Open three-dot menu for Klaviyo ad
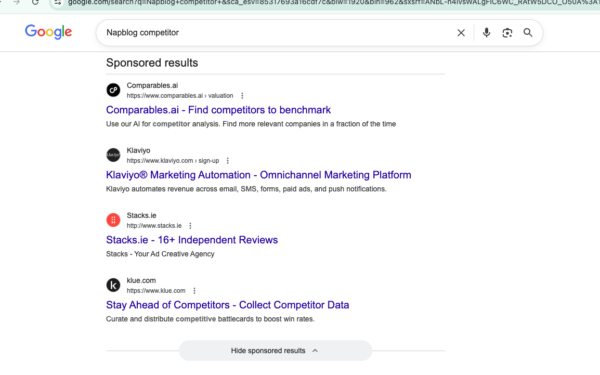The width and height of the screenshot is (600, 375). pos(228,161)
